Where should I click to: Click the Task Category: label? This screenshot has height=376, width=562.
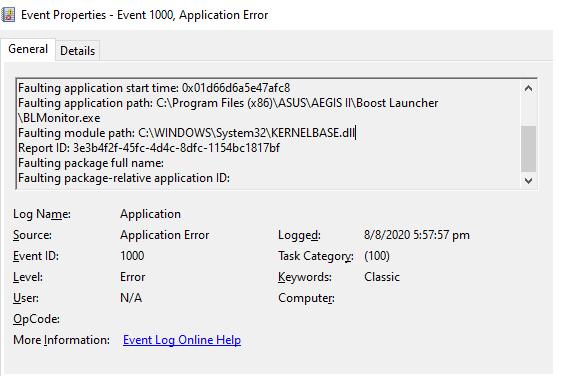pos(316,256)
